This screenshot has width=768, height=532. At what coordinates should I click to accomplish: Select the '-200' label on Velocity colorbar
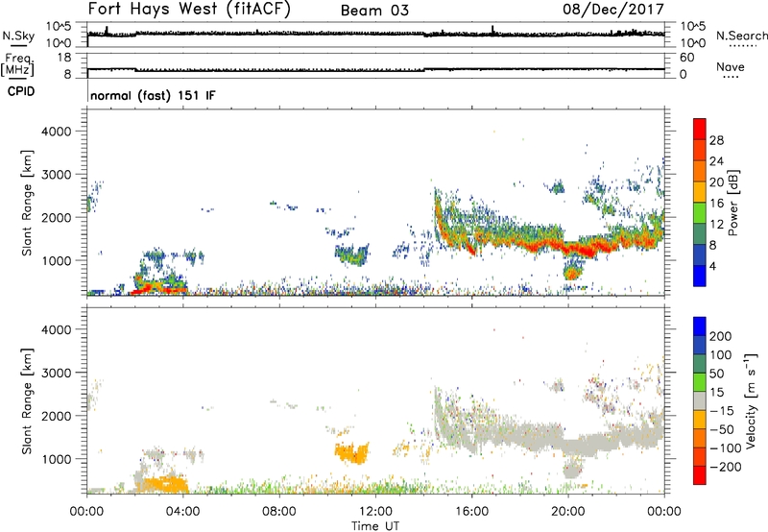[x=725, y=467]
